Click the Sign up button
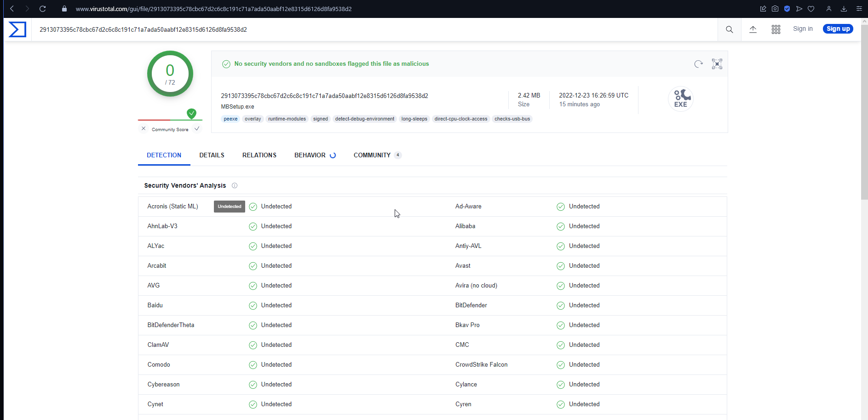Image resolution: width=868 pixels, height=420 pixels. click(x=838, y=29)
